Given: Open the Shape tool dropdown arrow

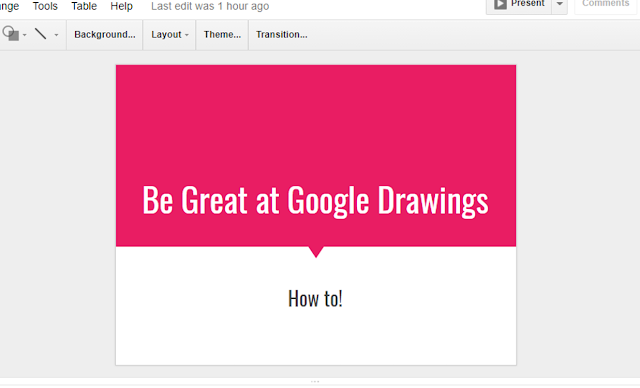Looking at the screenshot, I should [24, 35].
